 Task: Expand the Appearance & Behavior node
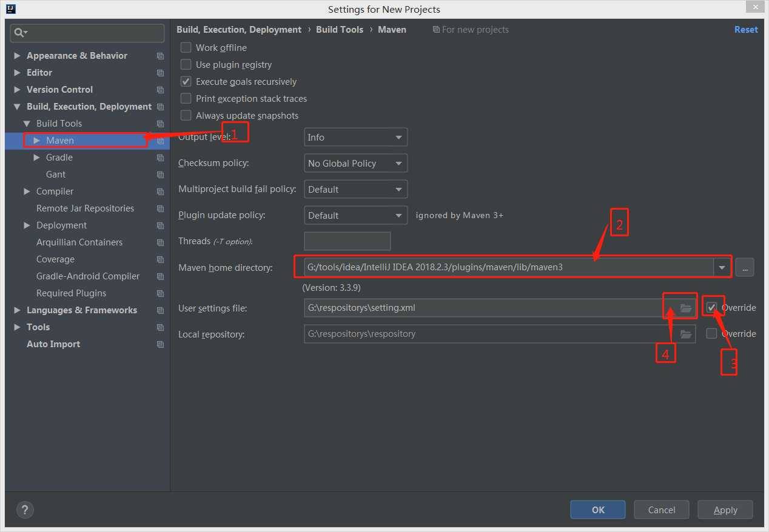(17, 56)
